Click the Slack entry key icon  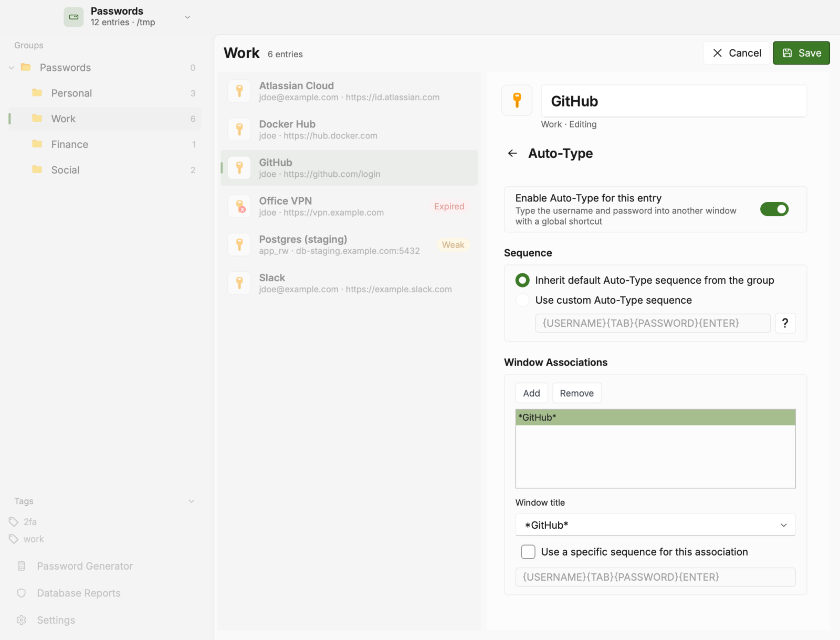(x=239, y=283)
